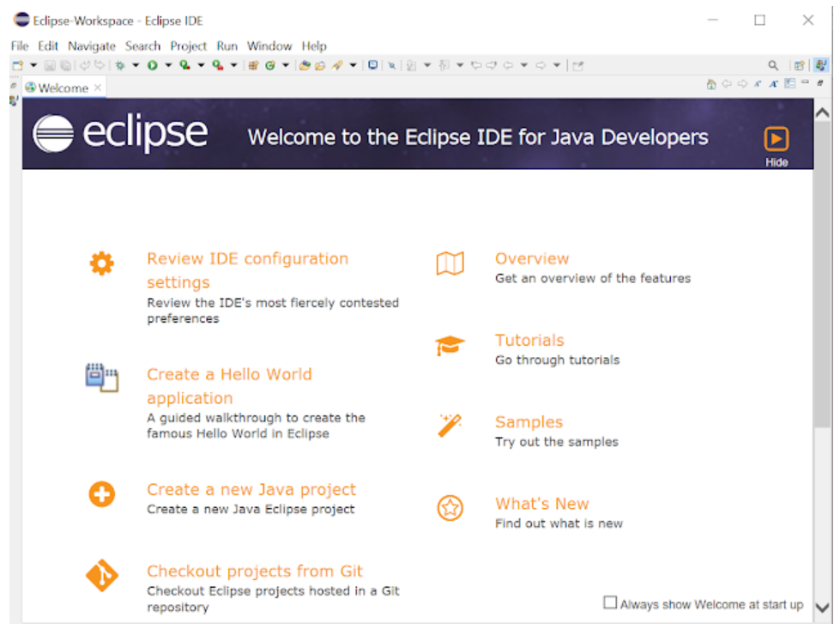The height and width of the screenshot is (629, 840).
Task: Open the New wizard dropdown arrow
Action: click(x=33, y=65)
